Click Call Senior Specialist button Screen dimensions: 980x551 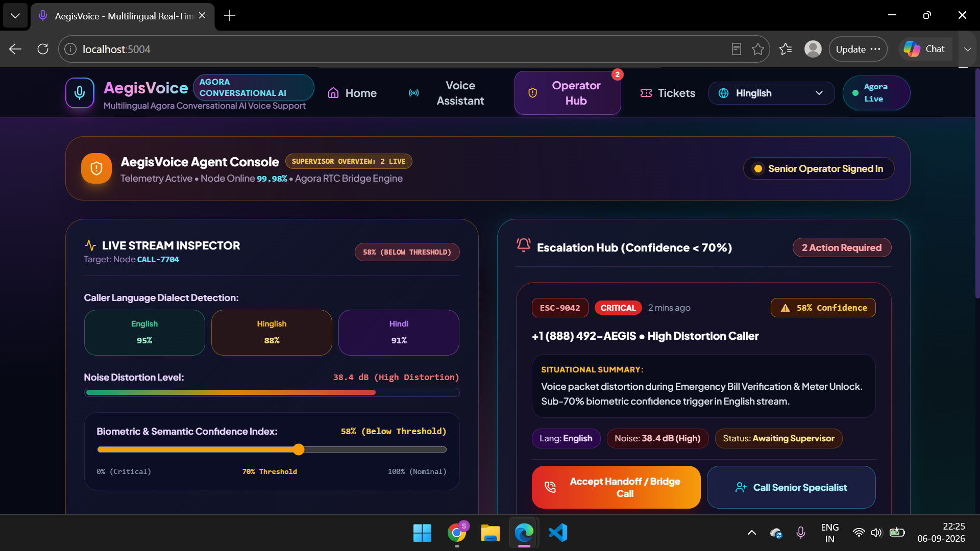click(x=791, y=487)
